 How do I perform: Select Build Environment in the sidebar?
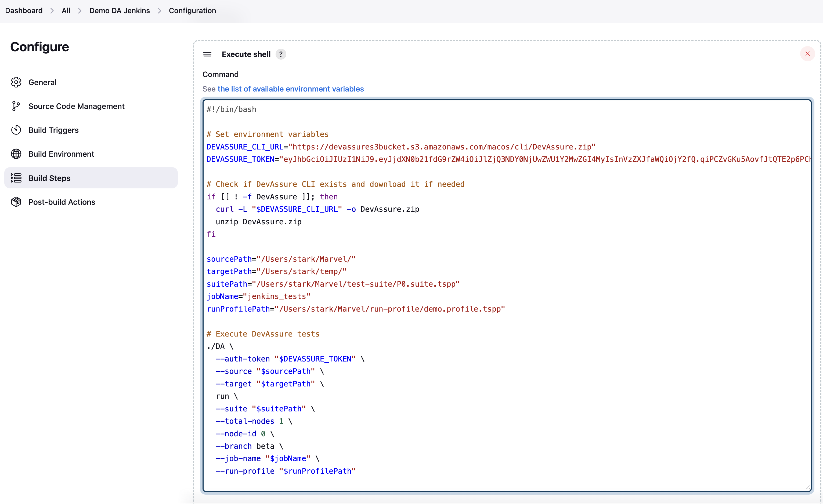pyautogui.click(x=61, y=154)
